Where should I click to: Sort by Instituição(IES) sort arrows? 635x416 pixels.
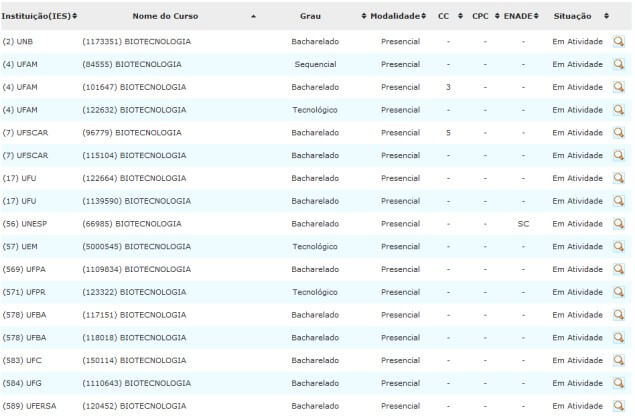pyautogui.click(x=75, y=16)
